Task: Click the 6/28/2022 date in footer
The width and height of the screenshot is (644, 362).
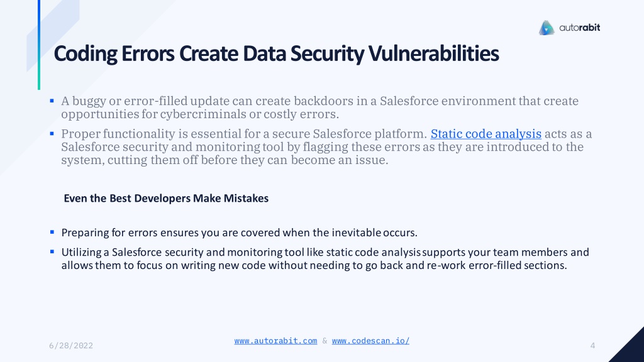Action: click(x=71, y=346)
